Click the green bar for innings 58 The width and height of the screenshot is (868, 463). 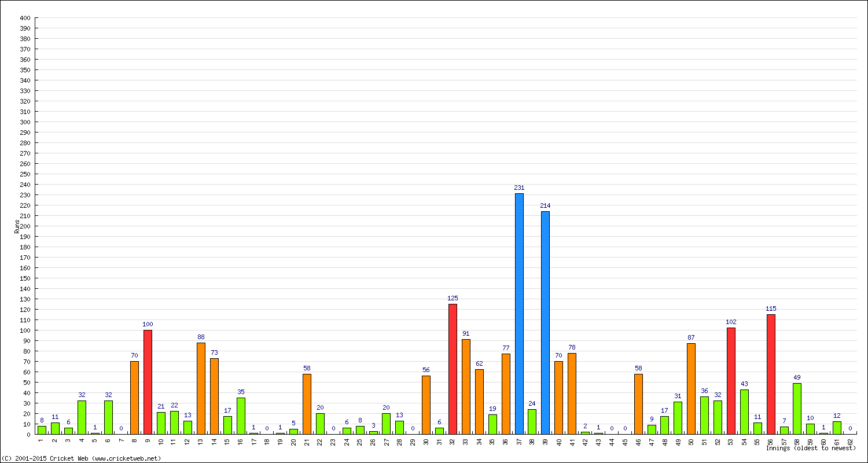(x=797, y=409)
